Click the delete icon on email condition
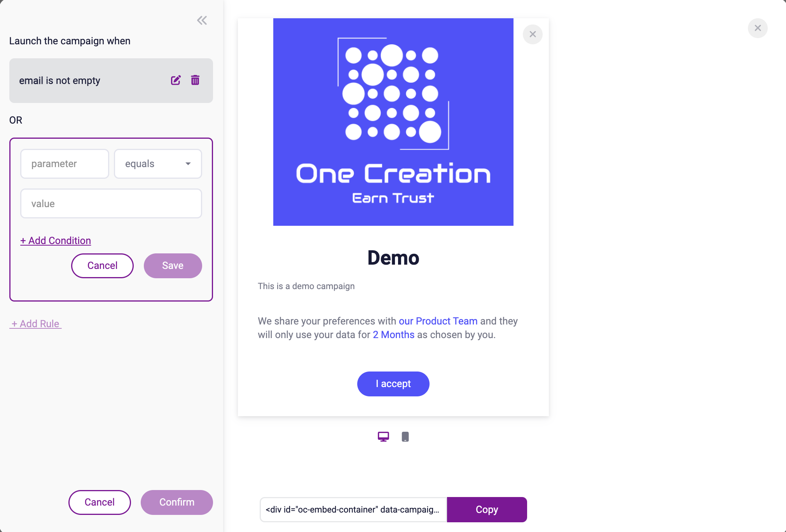Image resolution: width=786 pixels, height=532 pixels. pos(195,80)
